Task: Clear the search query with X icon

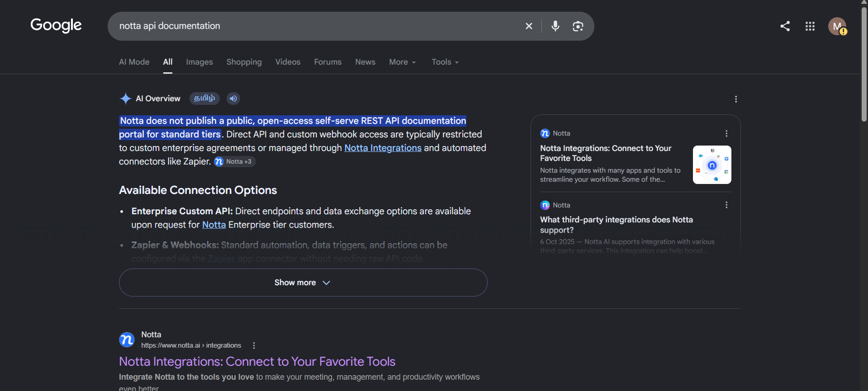Action: [x=529, y=26]
